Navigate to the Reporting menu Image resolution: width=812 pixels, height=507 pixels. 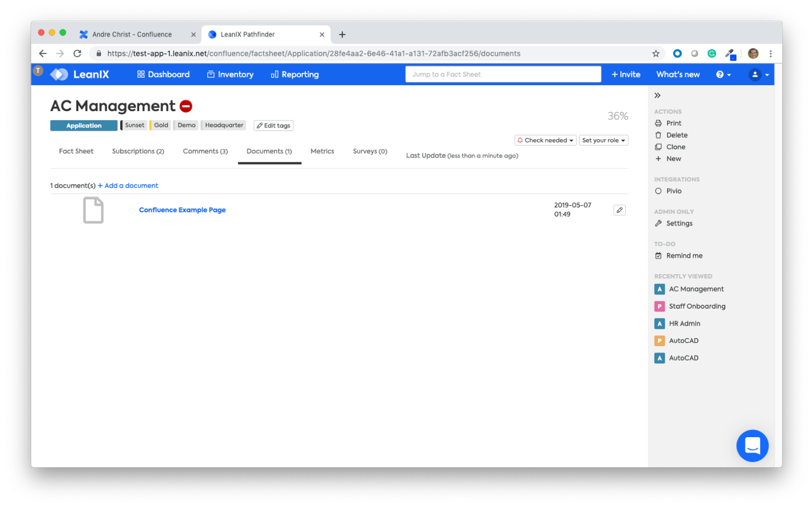point(294,74)
